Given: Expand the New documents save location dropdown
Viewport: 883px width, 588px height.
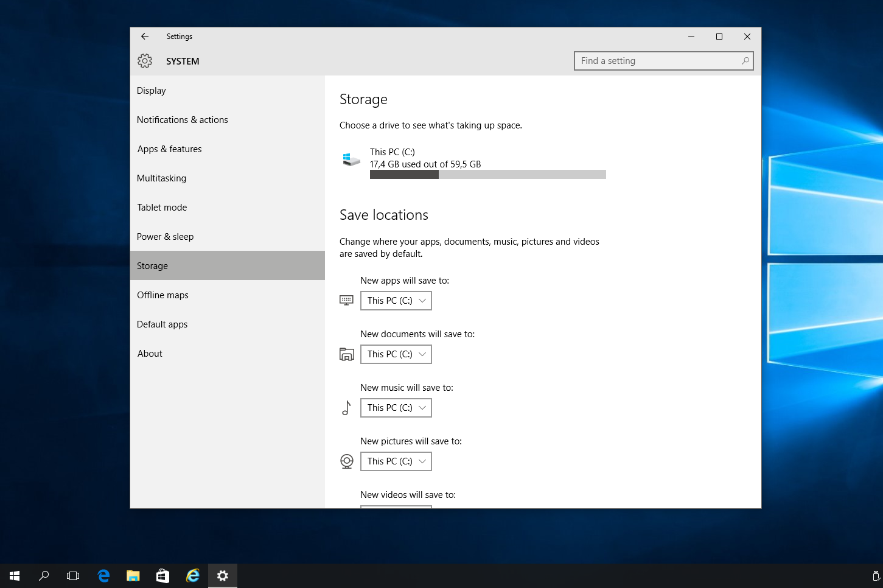Looking at the screenshot, I should click(396, 354).
